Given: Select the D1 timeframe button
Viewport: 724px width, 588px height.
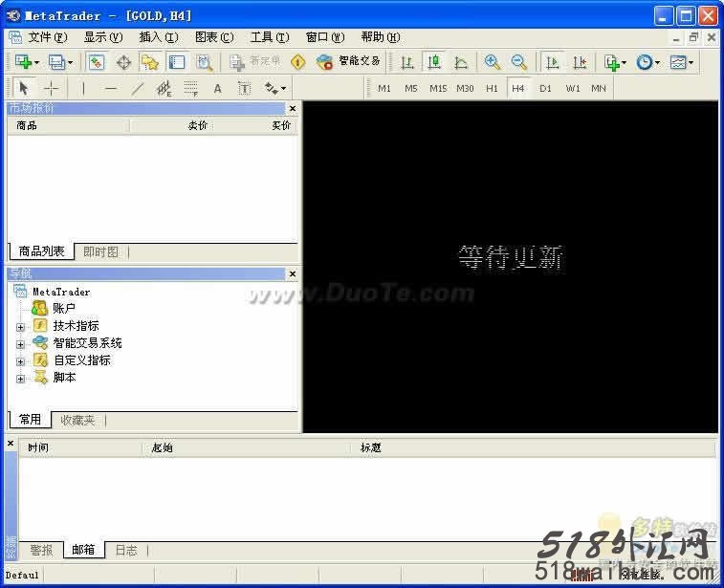Looking at the screenshot, I should (545, 88).
